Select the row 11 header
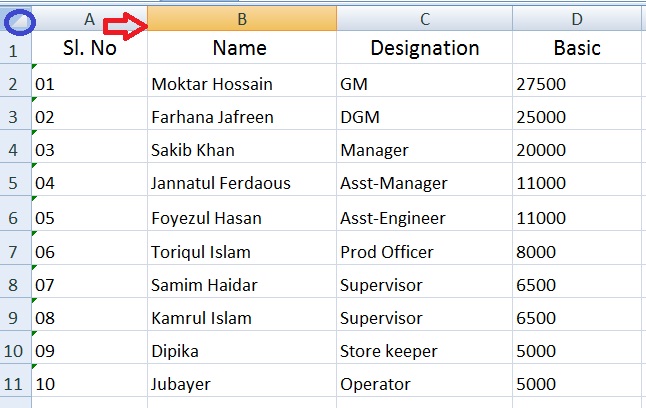This screenshot has width=646, height=408. click(x=15, y=384)
